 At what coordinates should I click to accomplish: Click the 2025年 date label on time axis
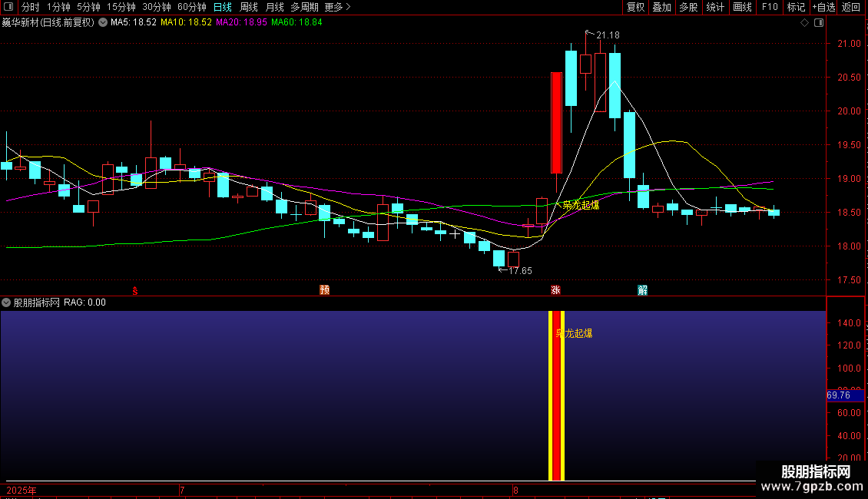pyautogui.click(x=21, y=490)
